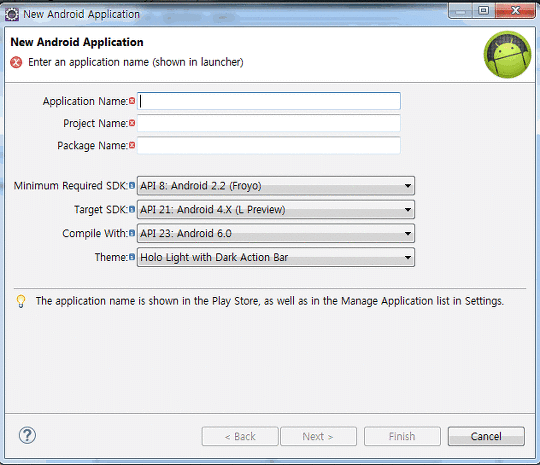Image resolution: width=540 pixels, height=465 pixels.
Task: Click the gear icon in the title bar
Action: pos(12,14)
